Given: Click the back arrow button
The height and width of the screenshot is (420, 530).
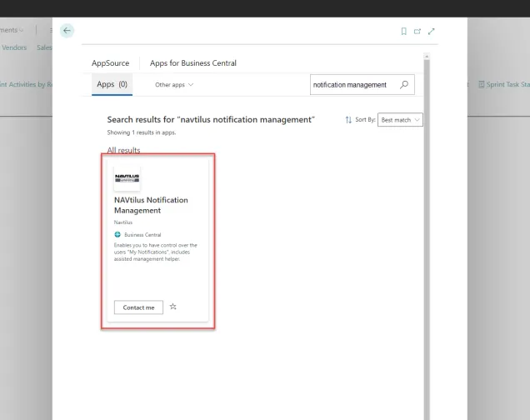Looking at the screenshot, I should coord(67,31).
